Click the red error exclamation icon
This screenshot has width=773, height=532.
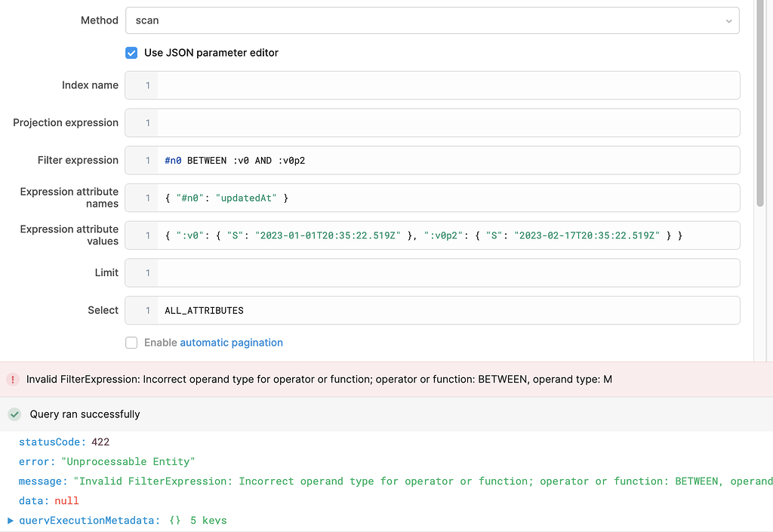(x=13, y=379)
